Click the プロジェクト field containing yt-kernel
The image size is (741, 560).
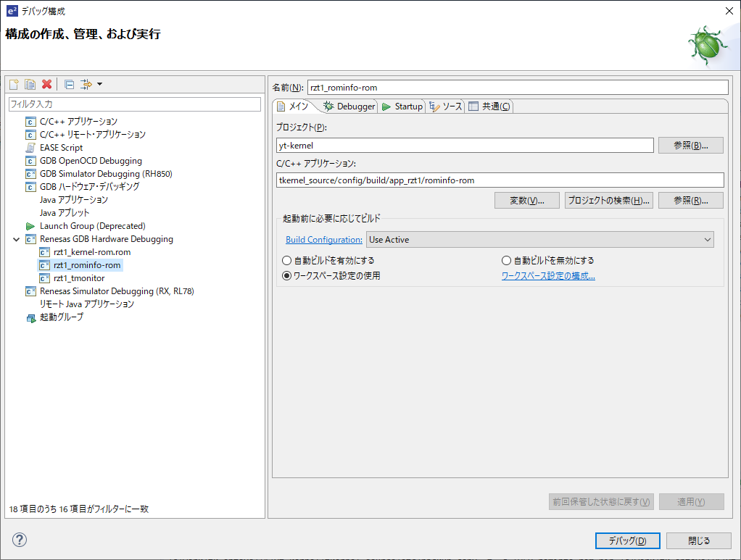click(x=465, y=146)
